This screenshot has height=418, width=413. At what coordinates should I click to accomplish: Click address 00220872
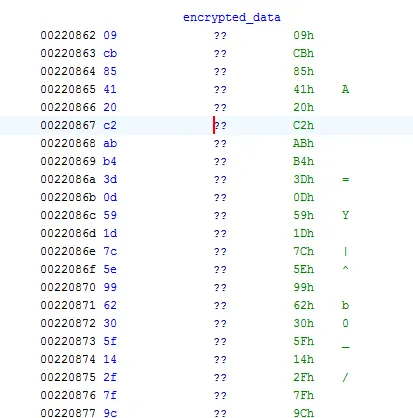pos(68,323)
